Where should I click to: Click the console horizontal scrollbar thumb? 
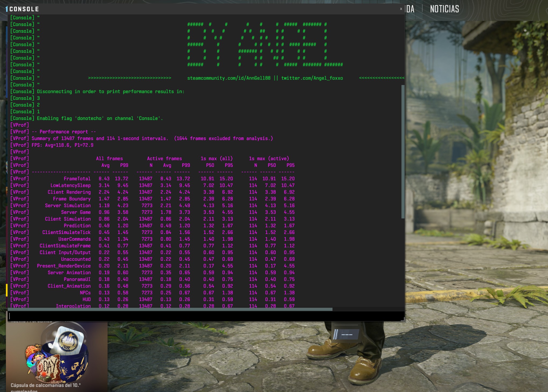tap(171, 309)
